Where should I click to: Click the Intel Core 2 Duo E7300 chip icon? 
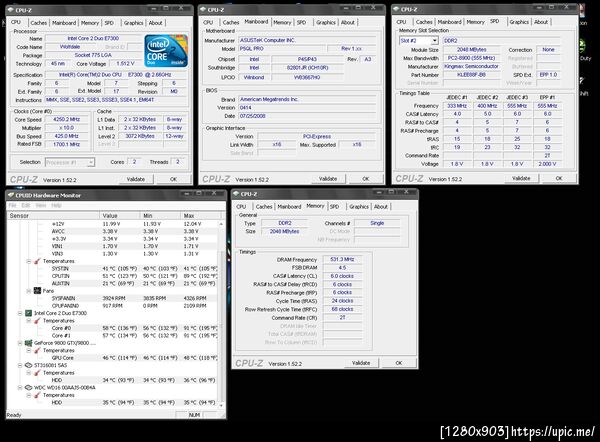pyautogui.click(x=28, y=313)
